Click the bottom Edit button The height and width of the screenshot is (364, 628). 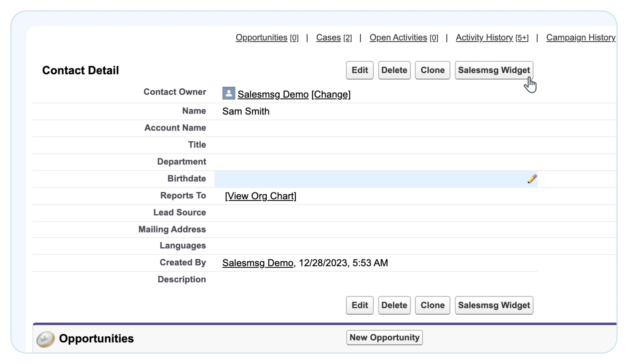360,305
